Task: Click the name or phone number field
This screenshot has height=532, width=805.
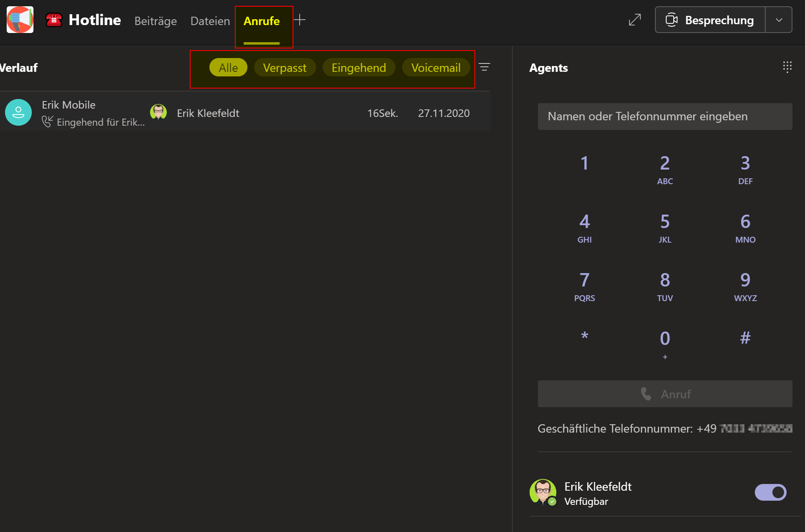Action: pyautogui.click(x=665, y=117)
